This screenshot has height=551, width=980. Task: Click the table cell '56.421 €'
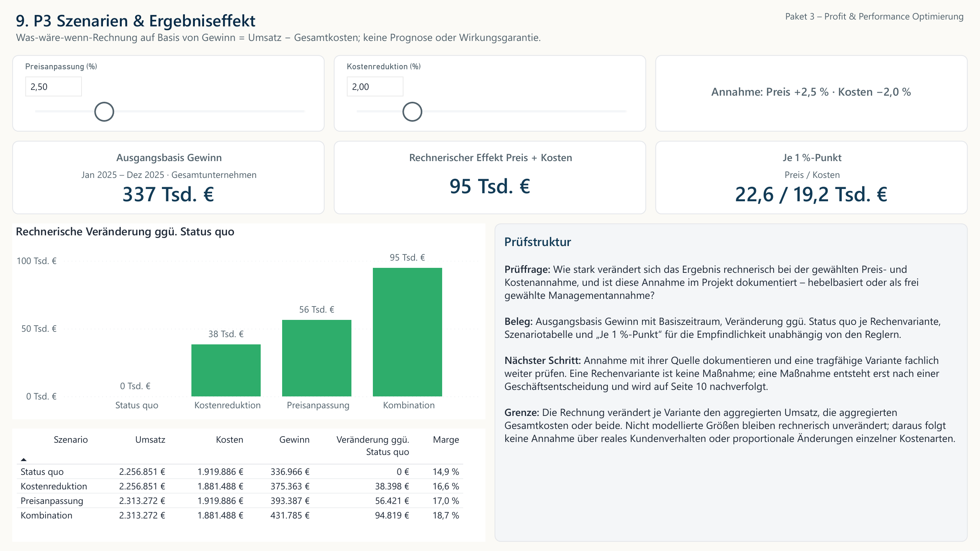(x=392, y=501)
